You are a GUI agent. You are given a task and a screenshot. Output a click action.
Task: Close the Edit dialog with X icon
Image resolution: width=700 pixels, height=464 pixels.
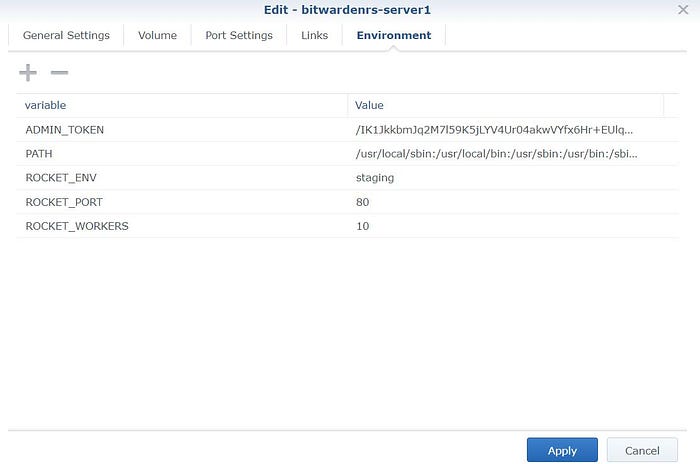pyautogui.click(x=683, y=9)
